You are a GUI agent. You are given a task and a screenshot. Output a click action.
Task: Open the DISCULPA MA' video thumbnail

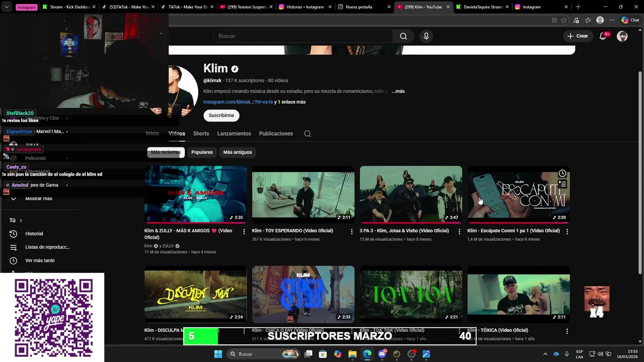(x=196, y=295)
